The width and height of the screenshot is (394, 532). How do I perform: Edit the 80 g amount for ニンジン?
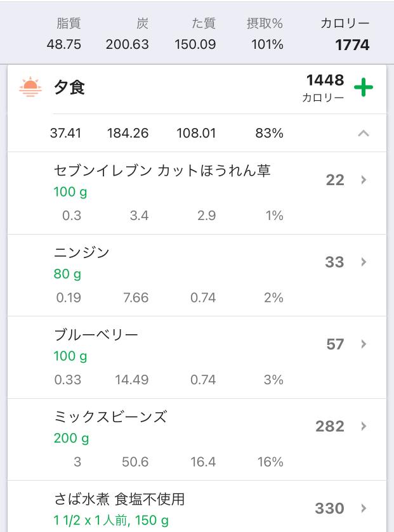click(67, 274)
